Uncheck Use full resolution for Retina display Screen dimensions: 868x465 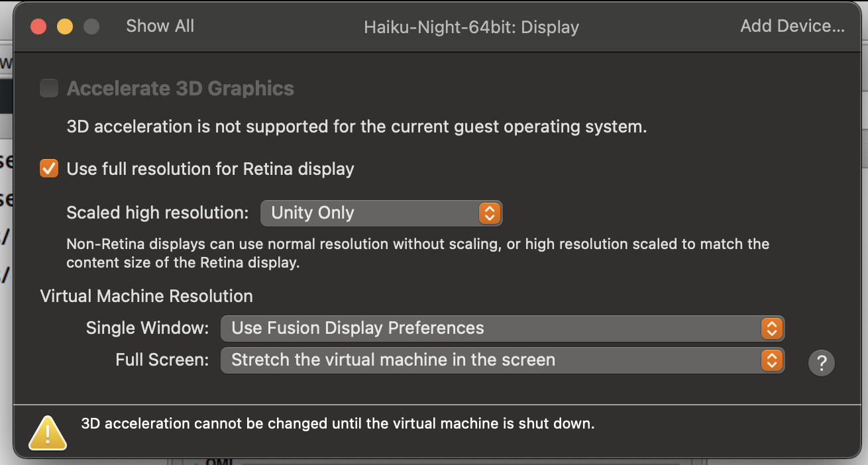click(49, 168)
